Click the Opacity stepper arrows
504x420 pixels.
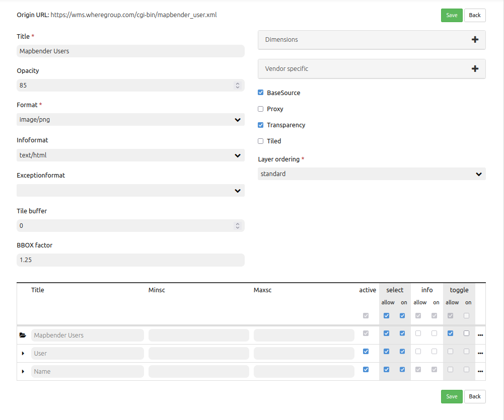pyautogui.click(x=238, y=86)
